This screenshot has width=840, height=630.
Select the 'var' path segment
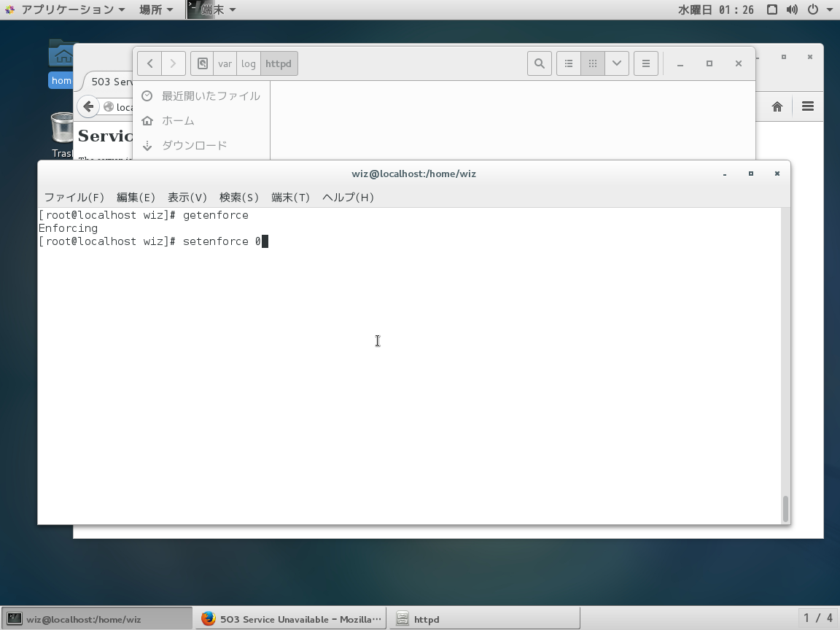click(225, 63)
